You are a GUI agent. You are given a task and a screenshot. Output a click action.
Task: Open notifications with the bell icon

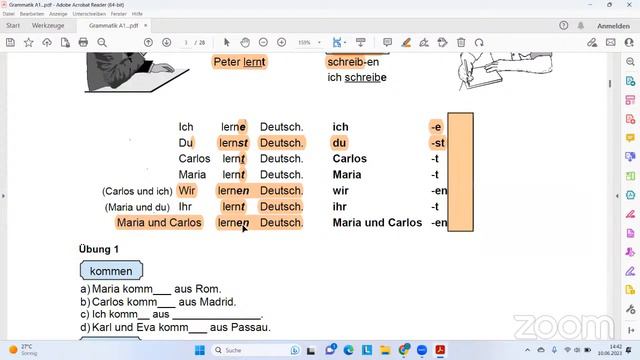(x=580, y=25)
